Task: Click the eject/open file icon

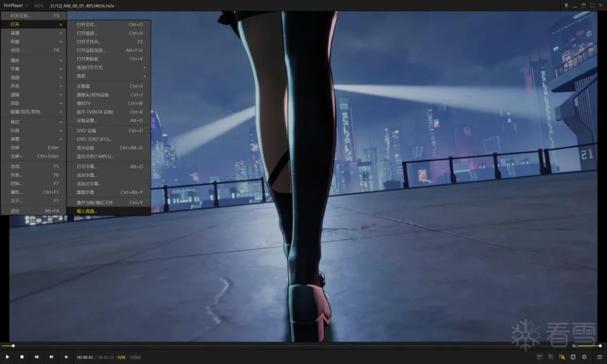Action: [x=66, y=357]
